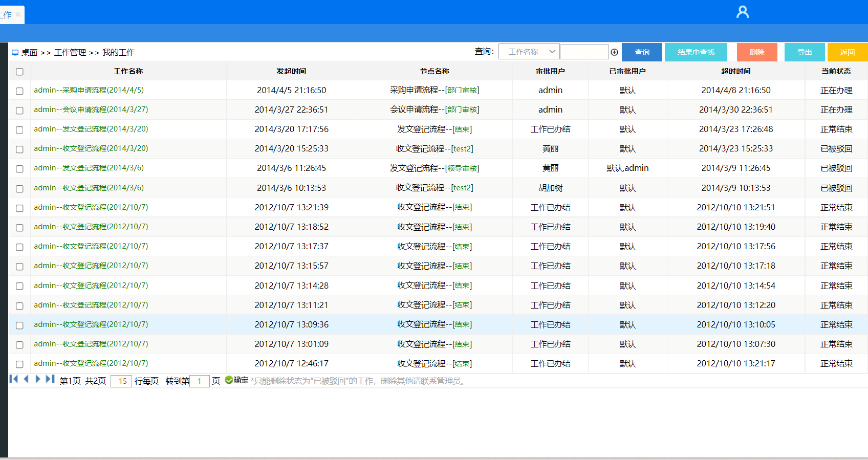Open link admin--收文登记流程(2014/3/6)
Image resolution: width=868 pixels, height=460 pixels.
[x=89, y=188]
